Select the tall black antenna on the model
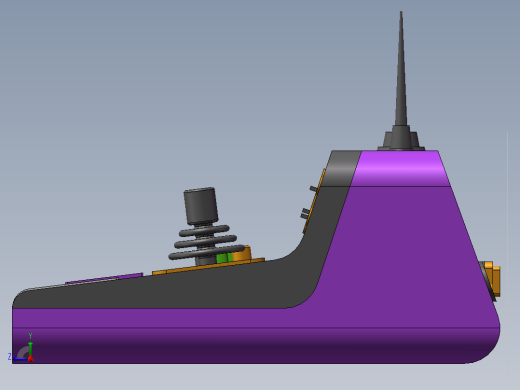 click(401, 82)
